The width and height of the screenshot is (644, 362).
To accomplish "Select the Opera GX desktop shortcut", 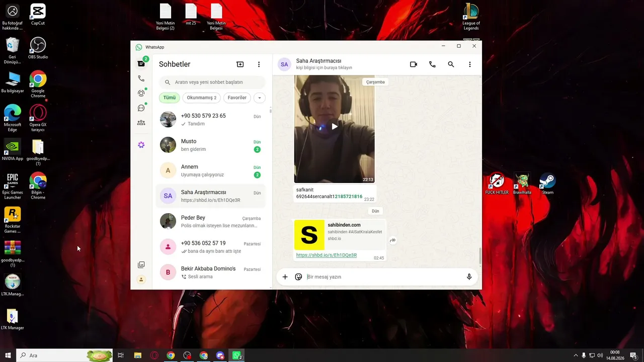I will 38,118.
